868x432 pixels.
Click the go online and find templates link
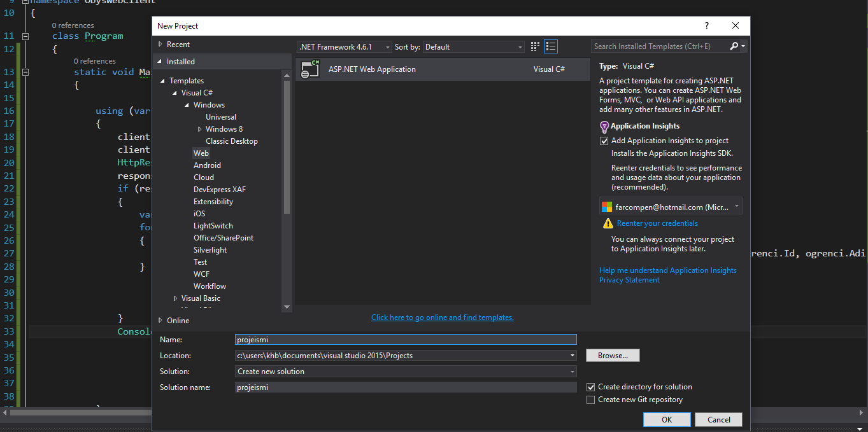(x=443, y=317)
